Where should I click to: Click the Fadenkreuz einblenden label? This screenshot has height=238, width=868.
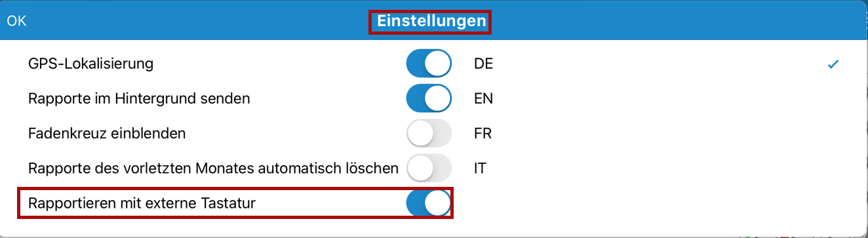[x=107, y=133]
